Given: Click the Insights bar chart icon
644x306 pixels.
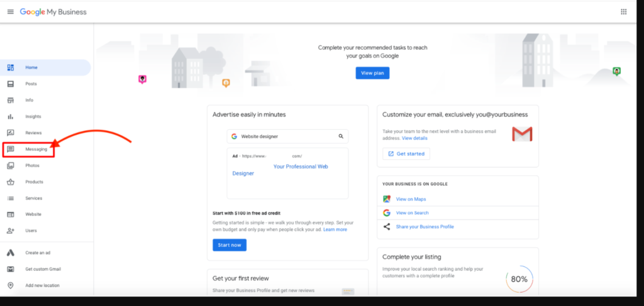Looking at the screenshot, I should pyautogui.click(x=11, y=116).
